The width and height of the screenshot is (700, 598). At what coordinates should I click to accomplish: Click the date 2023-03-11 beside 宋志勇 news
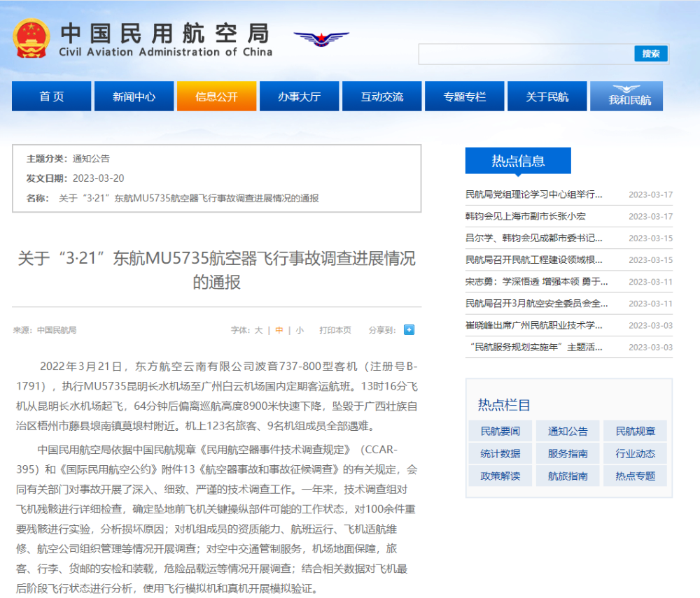[x=650, y=282]
